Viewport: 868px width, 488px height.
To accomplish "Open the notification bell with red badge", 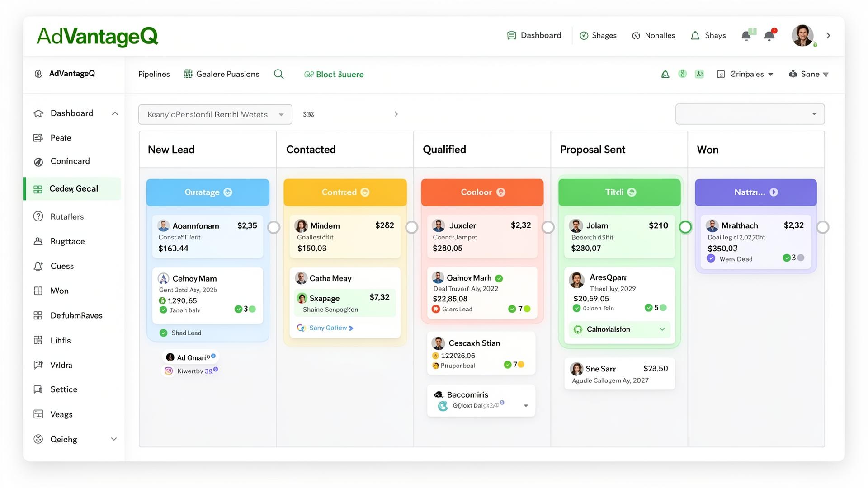I will click(x=770, y=35).
